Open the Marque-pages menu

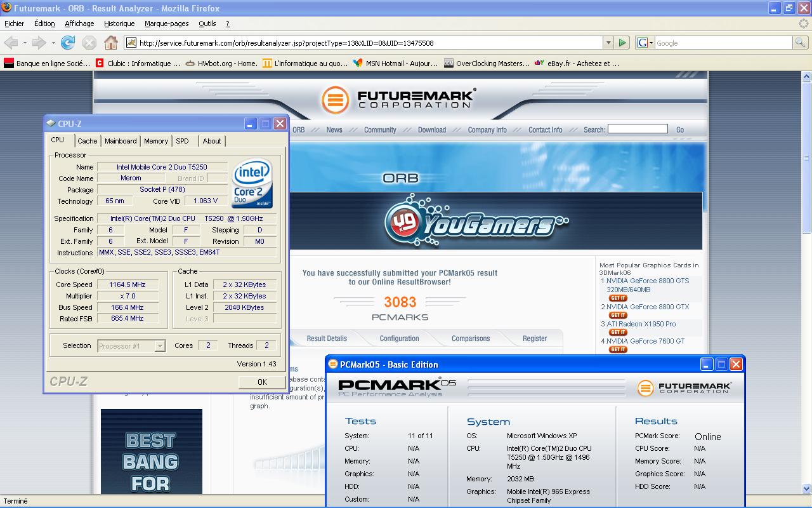(166, 23)
